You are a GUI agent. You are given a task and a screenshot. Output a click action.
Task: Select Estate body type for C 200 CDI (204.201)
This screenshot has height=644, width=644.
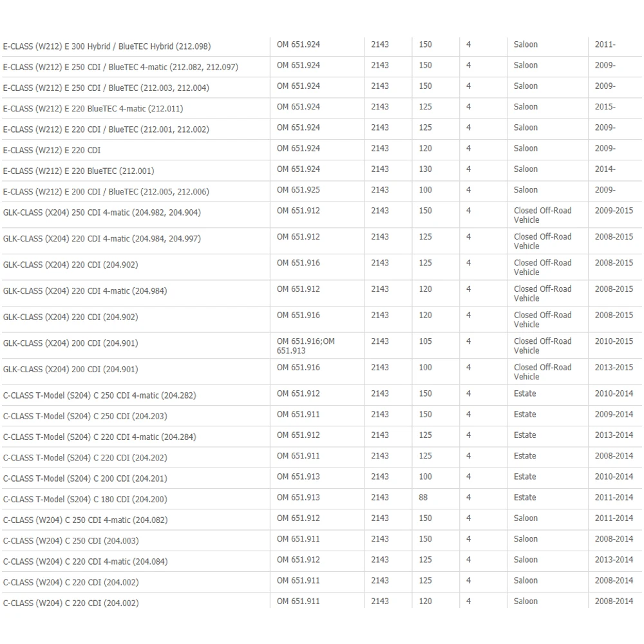[525, 477]
